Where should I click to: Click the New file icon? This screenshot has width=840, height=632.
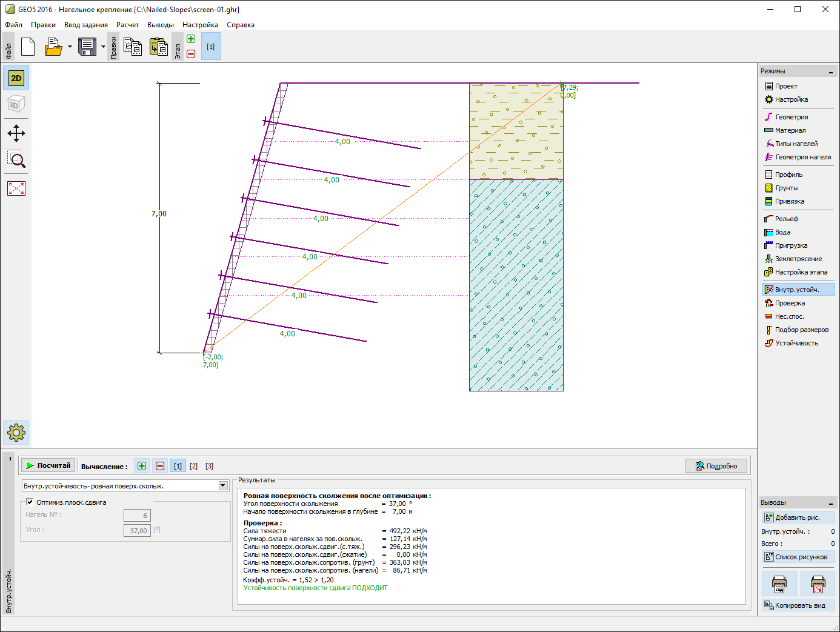(28, 47)
